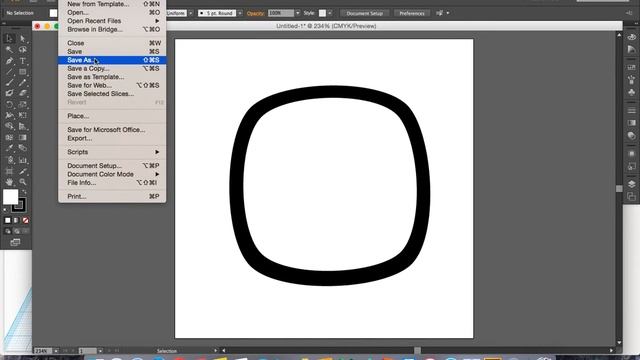Open the brush definition 5 pt. Round dropdown

240,13
